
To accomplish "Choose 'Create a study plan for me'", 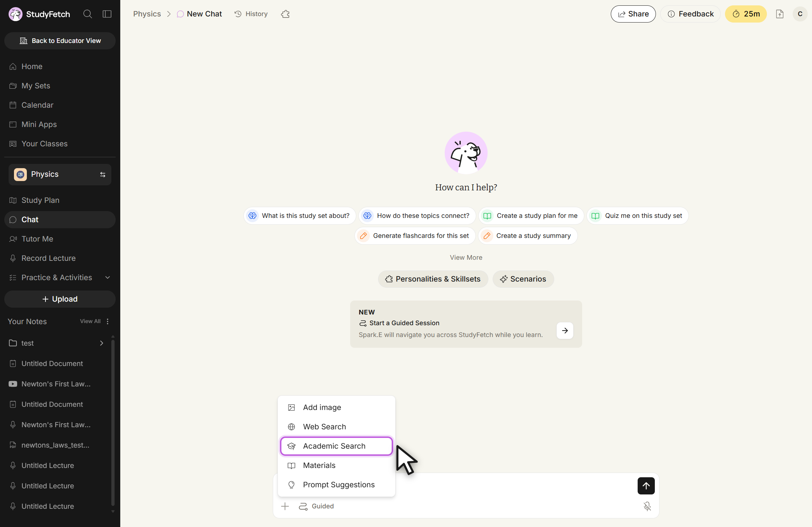I will pyautogui.click(x=531, y=216).
